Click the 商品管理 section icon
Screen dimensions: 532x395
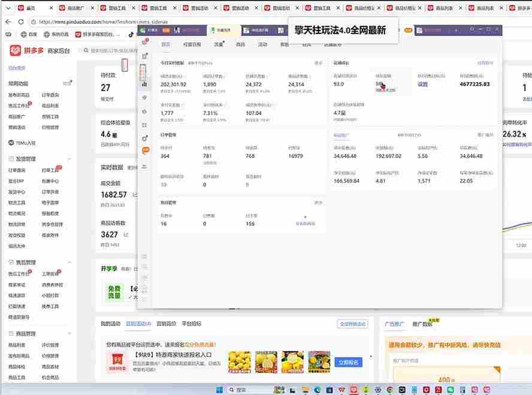[11, 334]
